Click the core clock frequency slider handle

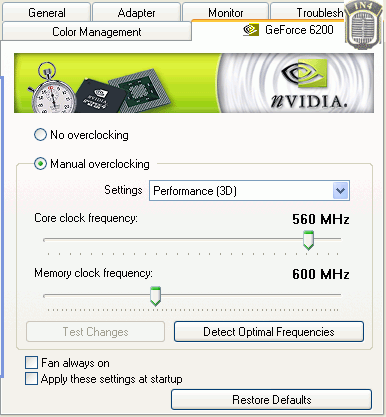point(308,240)
